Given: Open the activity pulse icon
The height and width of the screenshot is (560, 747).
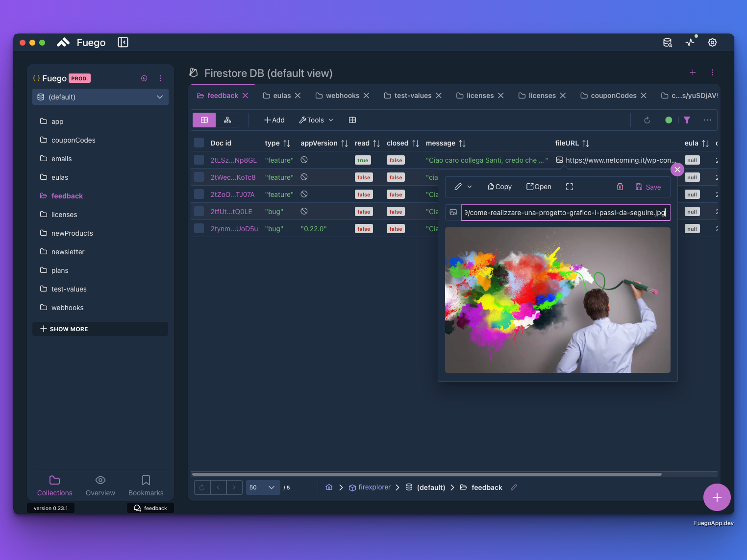Looking at the screenshot, I should tap(690, 43).
